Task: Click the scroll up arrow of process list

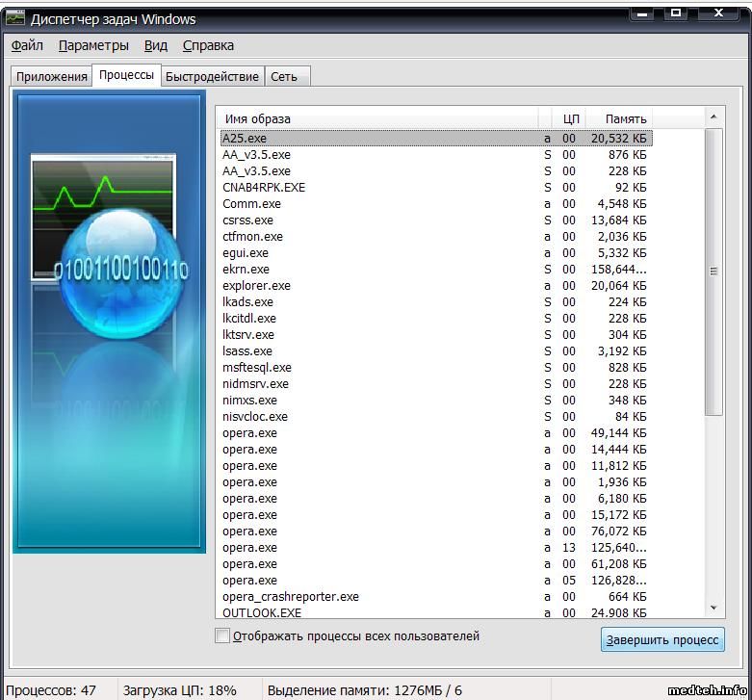Action: click(713, 117)
